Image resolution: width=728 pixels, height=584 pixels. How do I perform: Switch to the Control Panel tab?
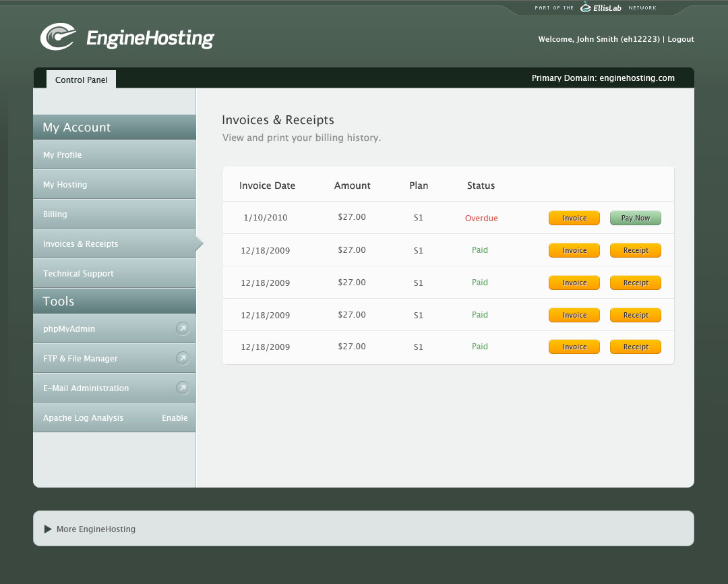tap(82, 80)
